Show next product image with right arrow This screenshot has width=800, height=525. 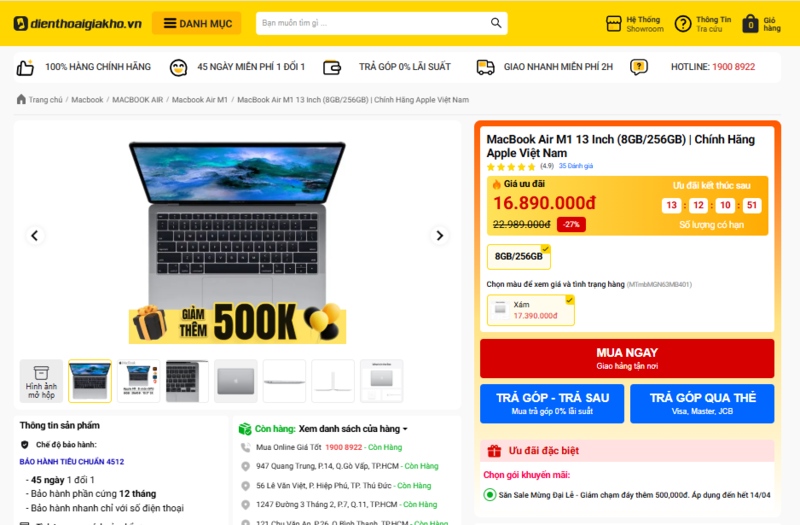point(439,236)
